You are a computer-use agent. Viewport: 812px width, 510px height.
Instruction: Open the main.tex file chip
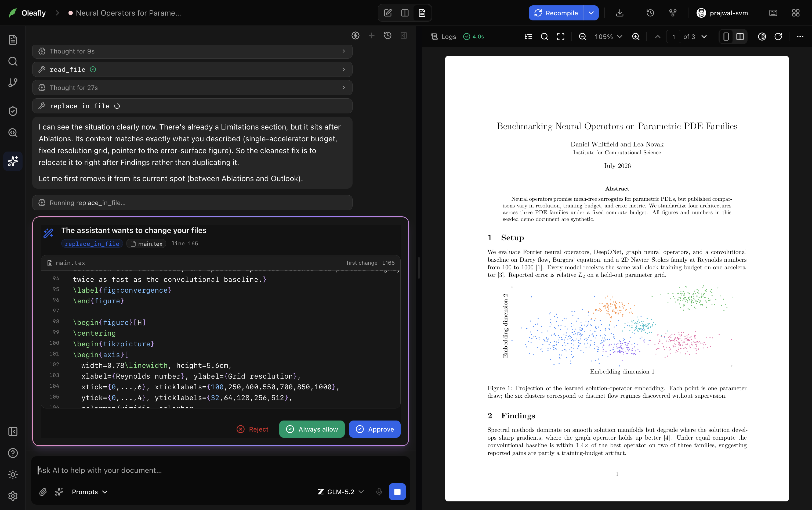coord(146,243)
